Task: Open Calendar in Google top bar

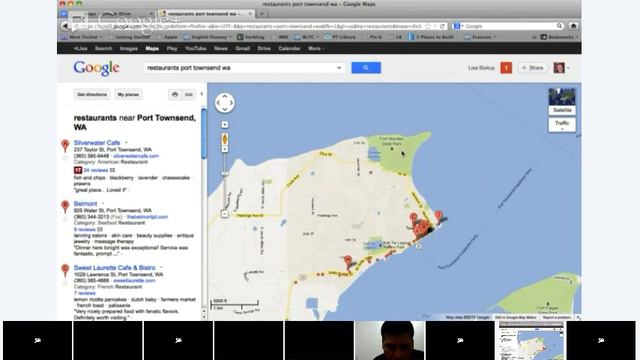Action: [x=289, y=49]
